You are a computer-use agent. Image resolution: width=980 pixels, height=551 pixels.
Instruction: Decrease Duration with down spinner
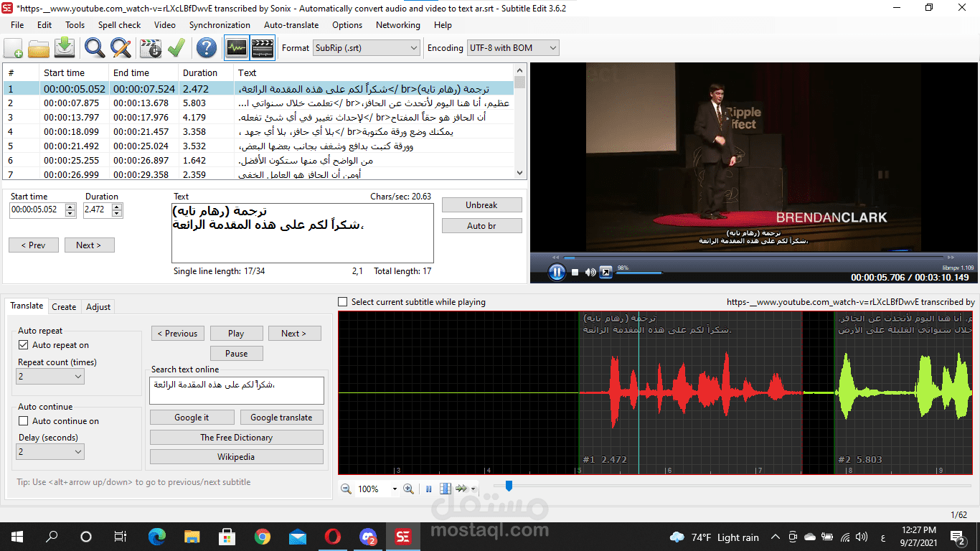click(117, 213)
